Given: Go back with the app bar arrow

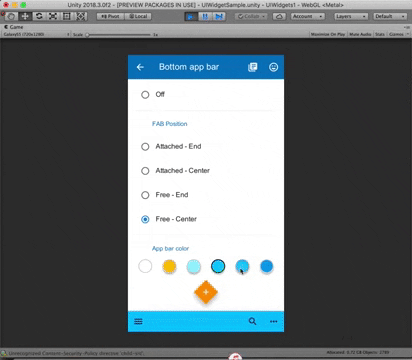Looking at the screenshot, I should coord(140,67).
